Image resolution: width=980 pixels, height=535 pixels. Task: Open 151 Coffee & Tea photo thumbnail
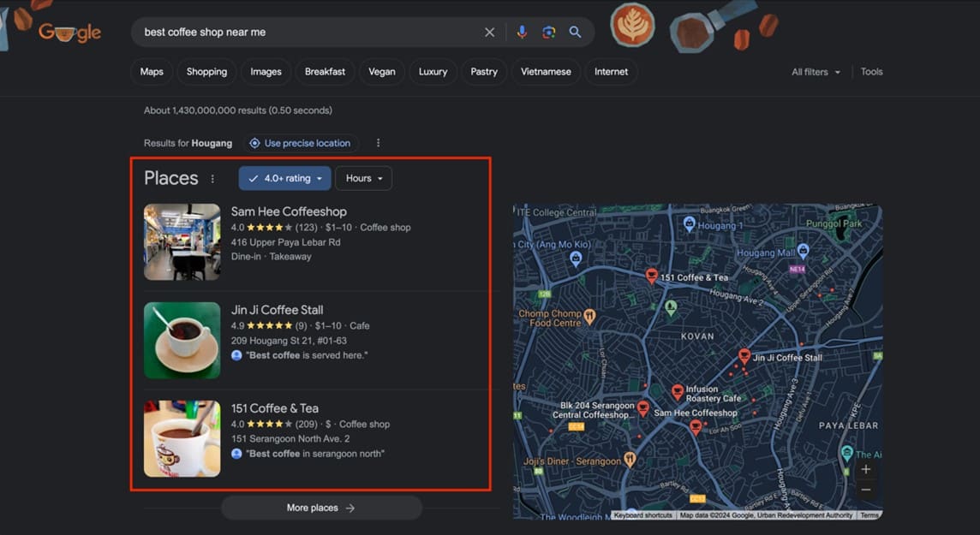pyautogui.click(x=182, y=439)
